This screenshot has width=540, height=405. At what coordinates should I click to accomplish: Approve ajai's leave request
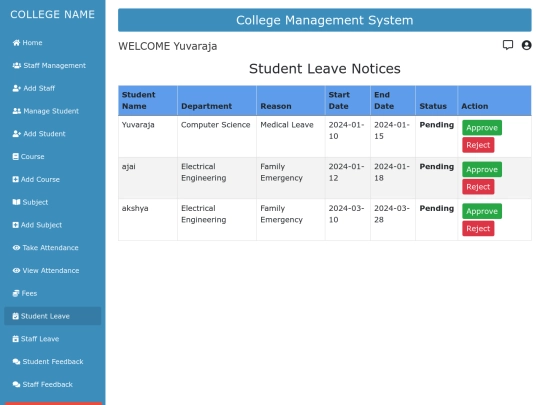pyautogui.click(x=482, y=169)
